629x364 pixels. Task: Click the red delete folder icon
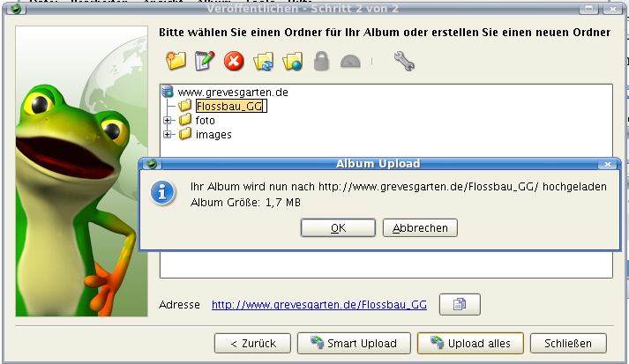pos(234,62)
